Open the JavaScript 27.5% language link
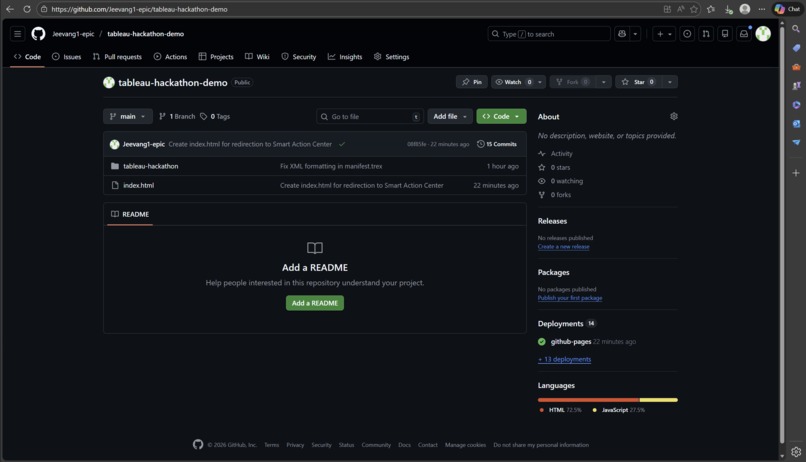Image resolution: width=806 pixels, height=462 pixels. point(618,410)
